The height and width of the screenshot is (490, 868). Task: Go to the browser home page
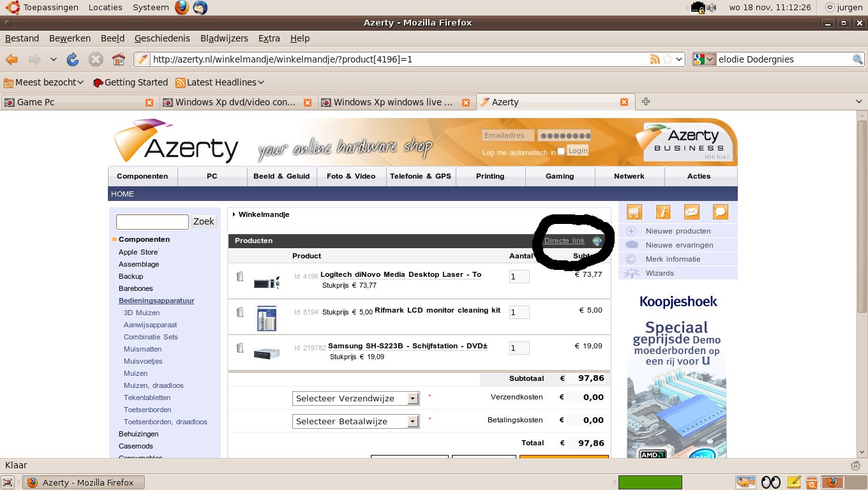coord(118,59)
